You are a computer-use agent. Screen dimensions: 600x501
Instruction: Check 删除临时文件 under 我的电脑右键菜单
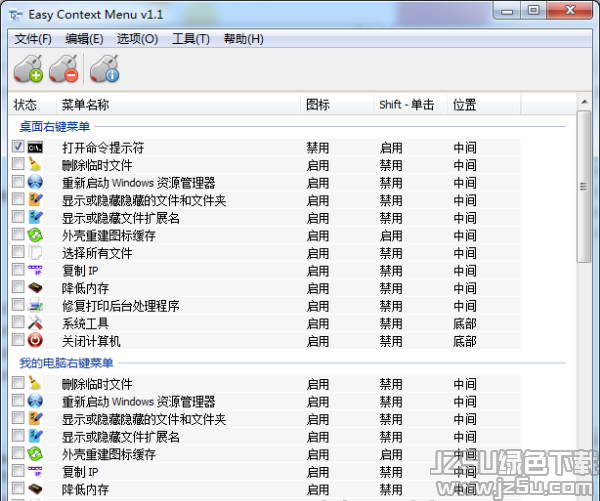point(18,382)
